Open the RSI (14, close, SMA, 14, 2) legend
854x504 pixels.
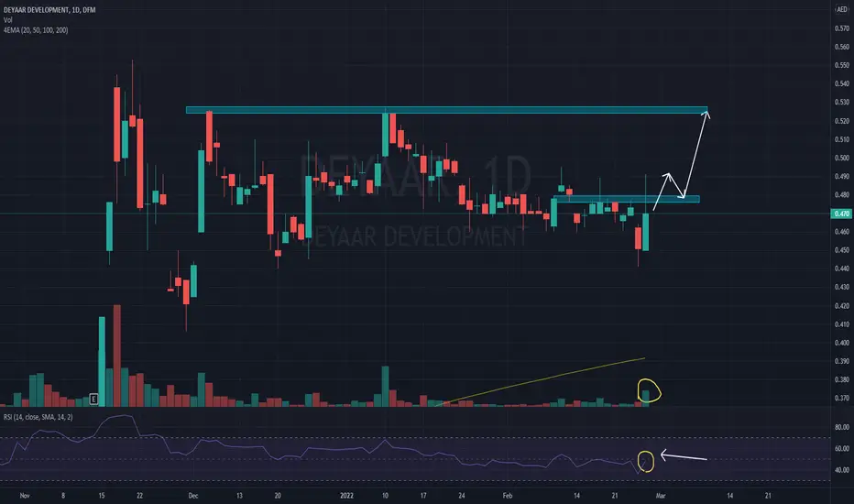38,417
